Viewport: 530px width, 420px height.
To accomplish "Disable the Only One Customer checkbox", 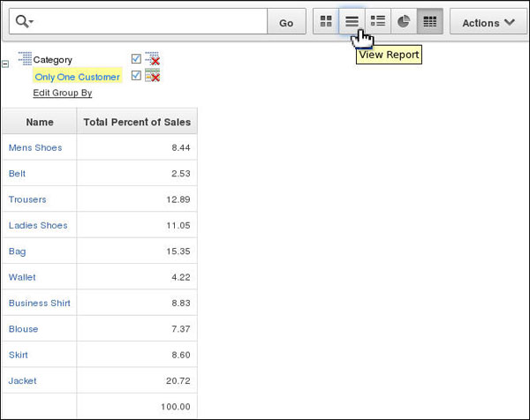I will (x=136, y=75).
